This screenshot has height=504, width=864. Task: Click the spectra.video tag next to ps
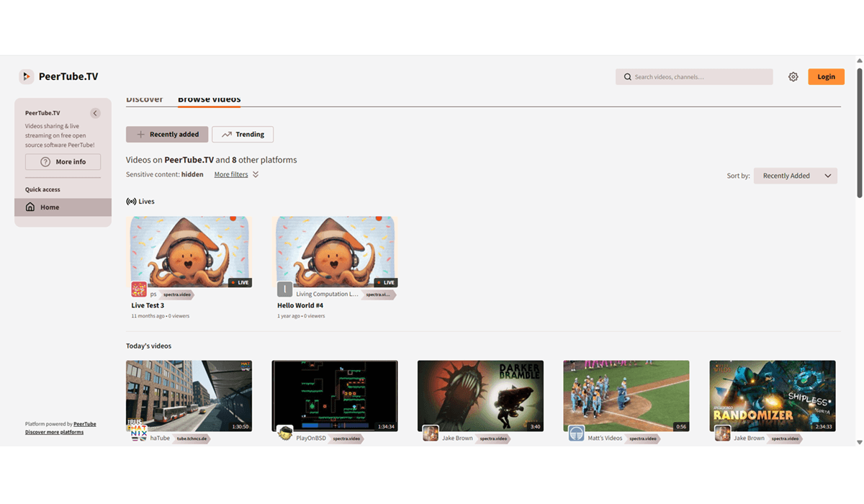[178, 294]
